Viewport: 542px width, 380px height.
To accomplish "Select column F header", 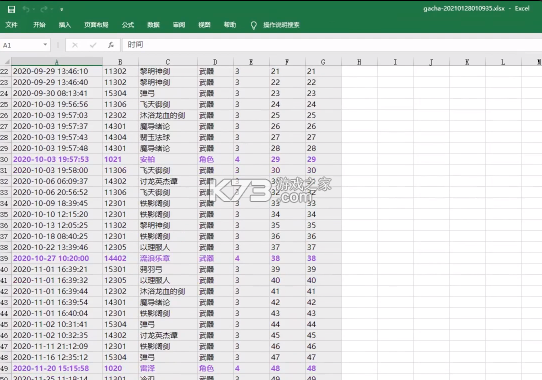I will pyautogui.click(x=287, y=62).
